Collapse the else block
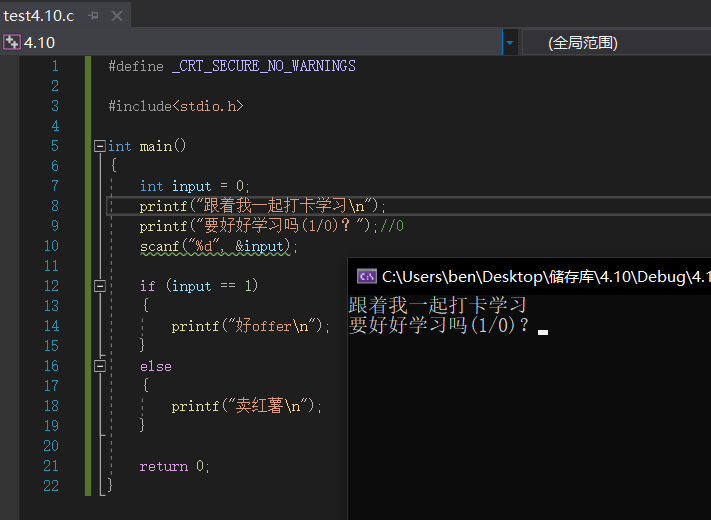This screenshot has height=520, width=711. tap(100, 366)
